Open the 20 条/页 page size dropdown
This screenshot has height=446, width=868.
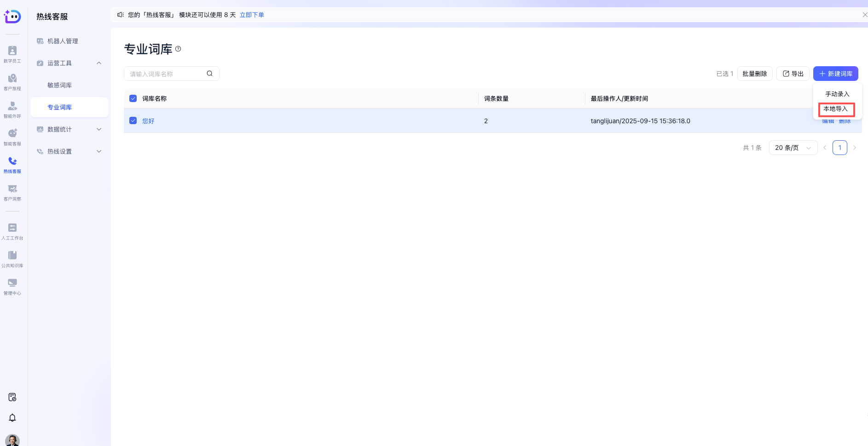tap(793, 148)
